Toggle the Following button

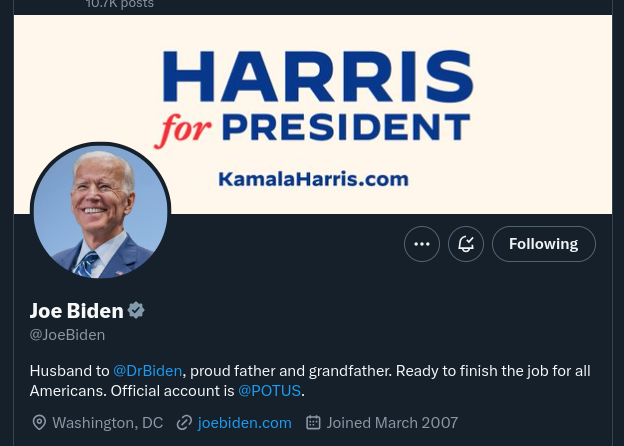pyautogui.click(x=543, y=244)
